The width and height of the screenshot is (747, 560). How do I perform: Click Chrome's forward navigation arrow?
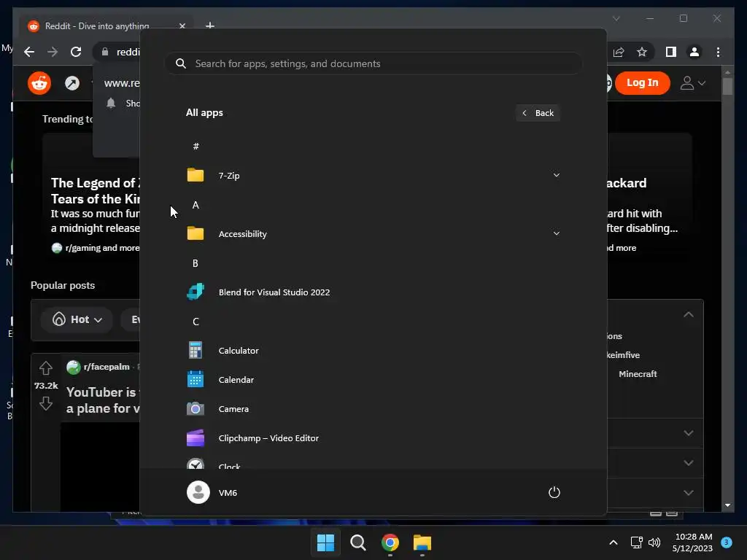(x=53, y=52)
